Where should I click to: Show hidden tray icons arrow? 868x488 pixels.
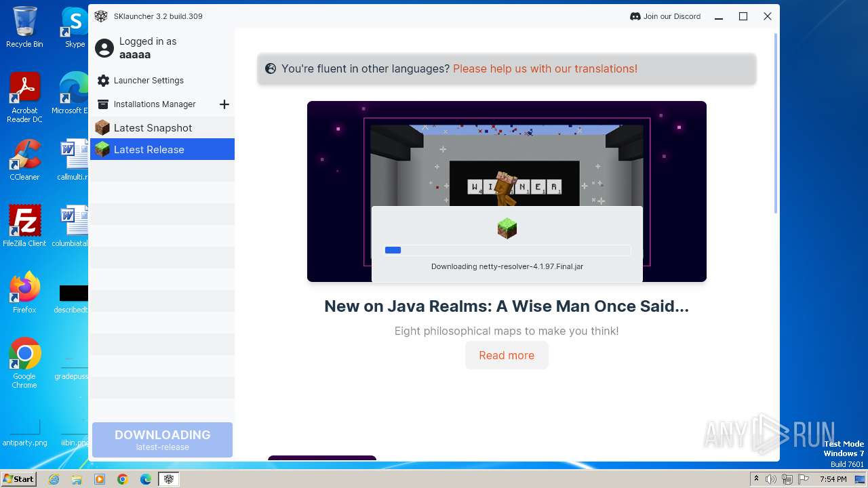[x=756, y=479]
